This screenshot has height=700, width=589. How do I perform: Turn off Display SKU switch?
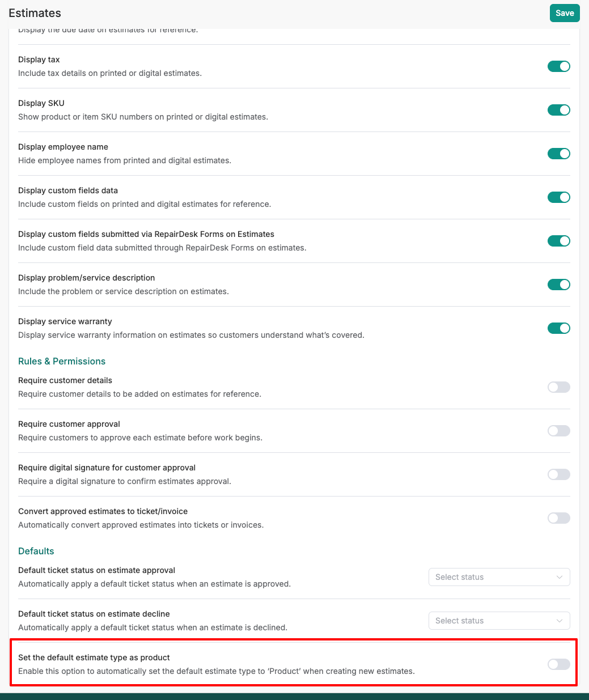[x=558, y=110]
